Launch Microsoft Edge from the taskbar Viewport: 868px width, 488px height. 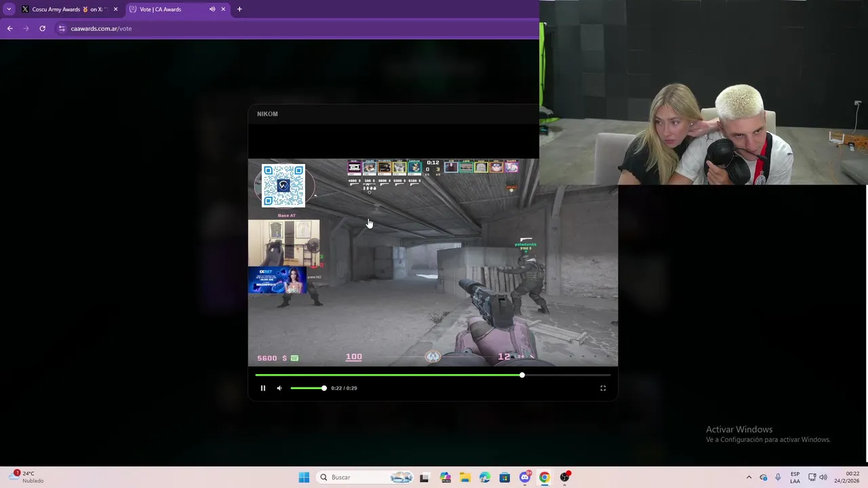[x=485, y=477]
